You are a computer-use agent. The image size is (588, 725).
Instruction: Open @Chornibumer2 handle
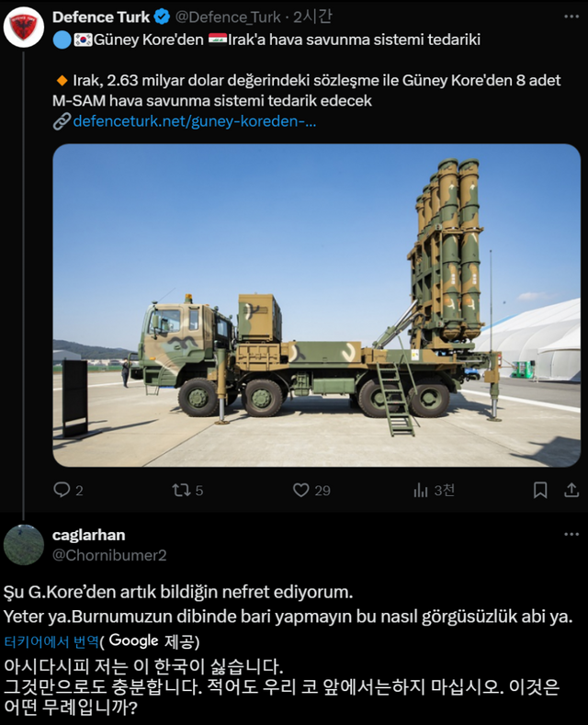109,555
